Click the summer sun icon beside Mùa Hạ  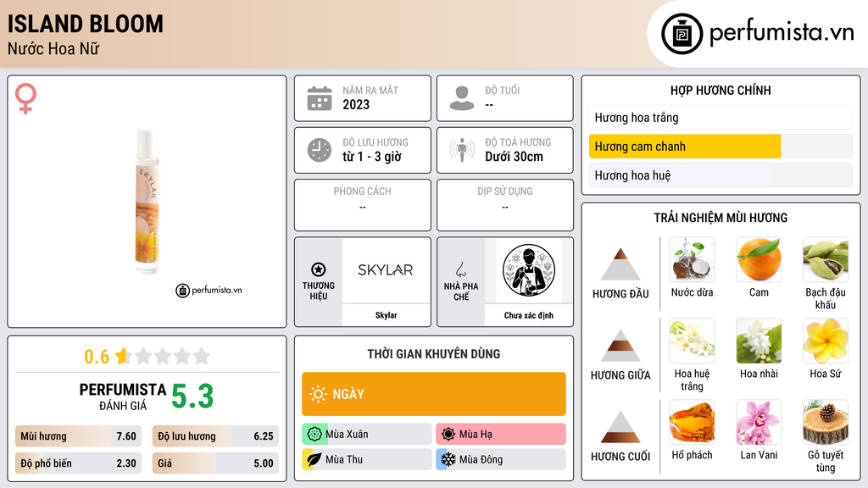(x=448, y=435)
